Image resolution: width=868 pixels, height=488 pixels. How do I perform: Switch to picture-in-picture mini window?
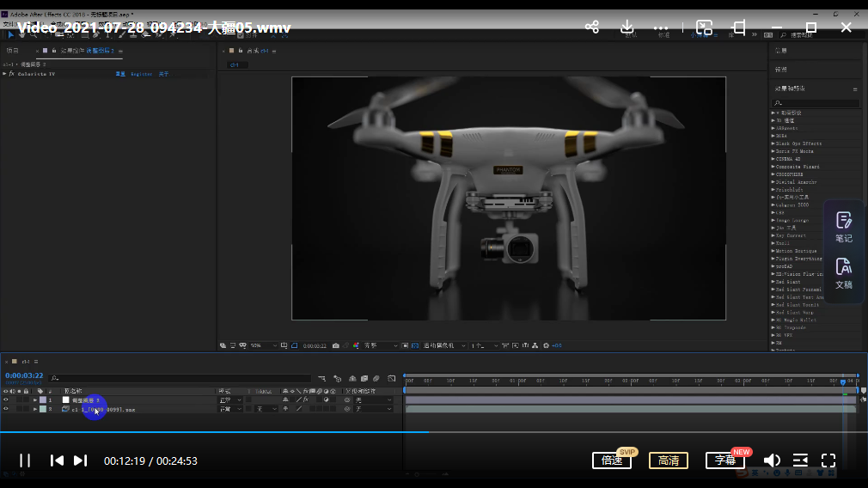click(x=704, y=27)
